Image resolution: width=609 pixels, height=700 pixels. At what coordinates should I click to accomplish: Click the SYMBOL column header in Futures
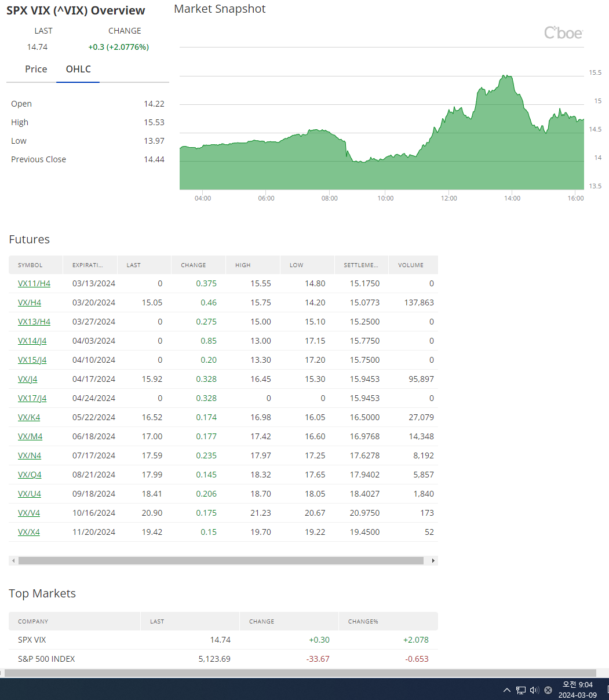click(x=36, y=265)
